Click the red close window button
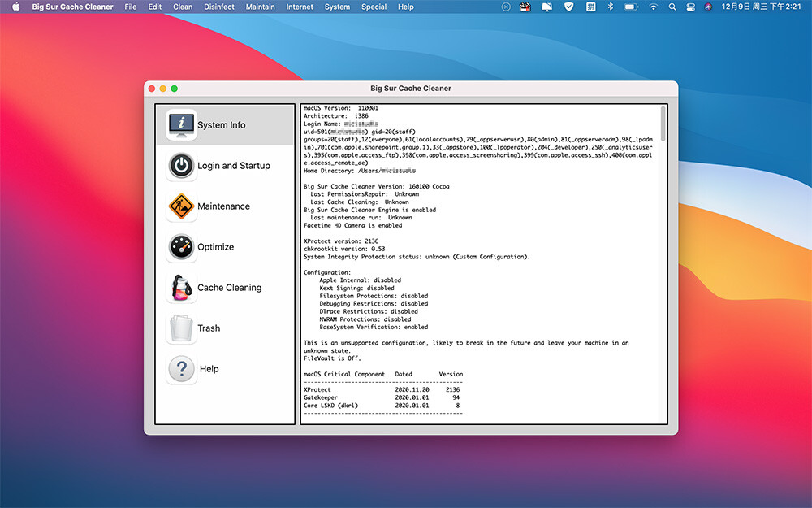 tap(151, 89)
